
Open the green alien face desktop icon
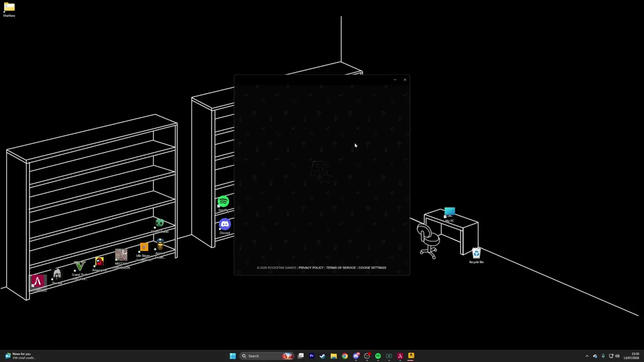coord(159,226)
